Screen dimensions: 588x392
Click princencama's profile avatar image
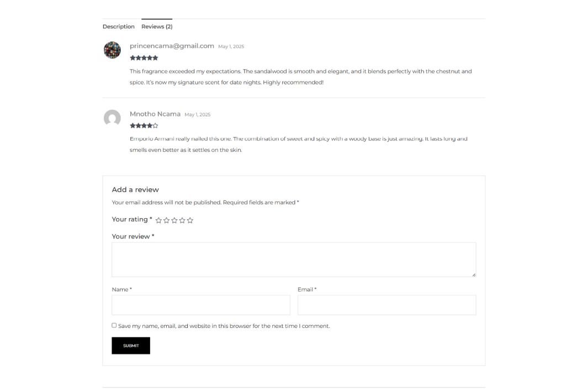click(x=112, y=50)
